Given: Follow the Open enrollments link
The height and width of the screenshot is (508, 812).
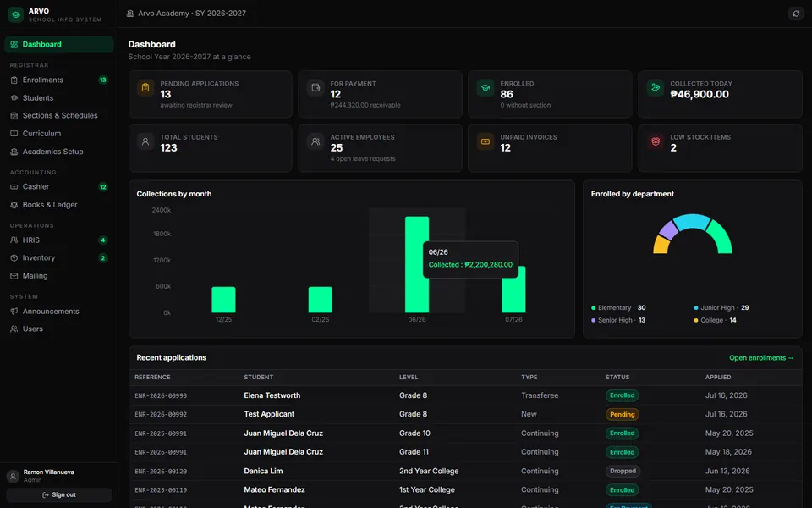Looking at the screenshot, I should (x=761, y=357).
